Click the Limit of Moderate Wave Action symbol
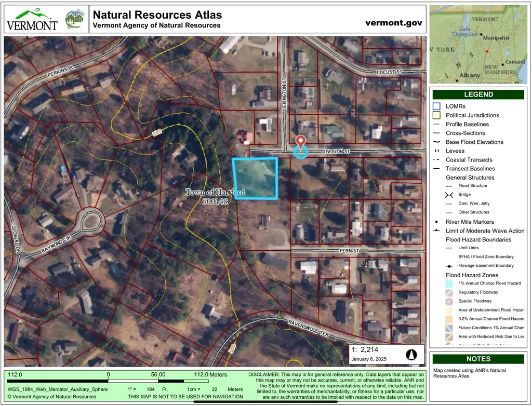The width and height of the screenshot is (532, 406). point(436,231)
